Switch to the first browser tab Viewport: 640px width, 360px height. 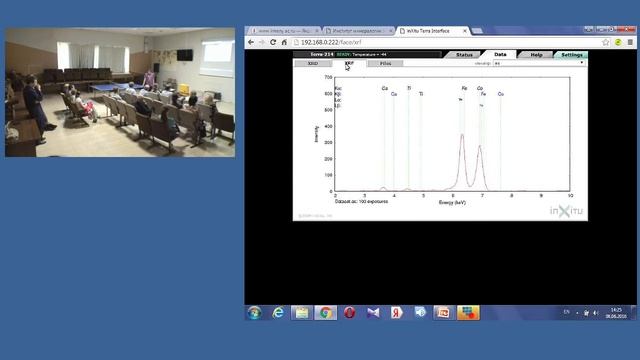284,31
